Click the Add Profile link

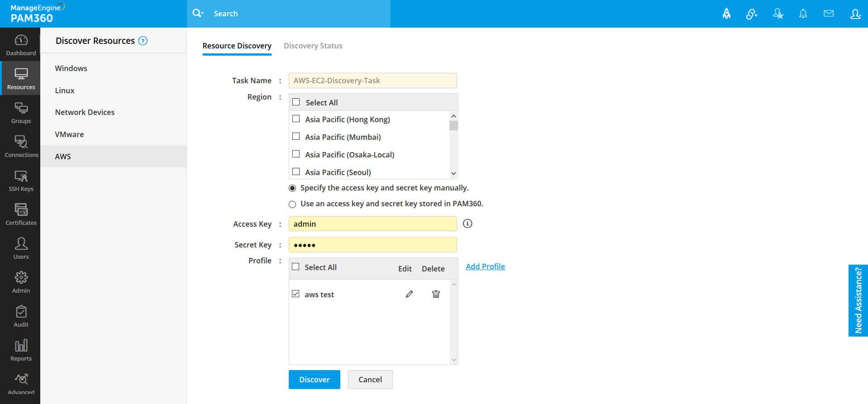(x=485, y=266)
